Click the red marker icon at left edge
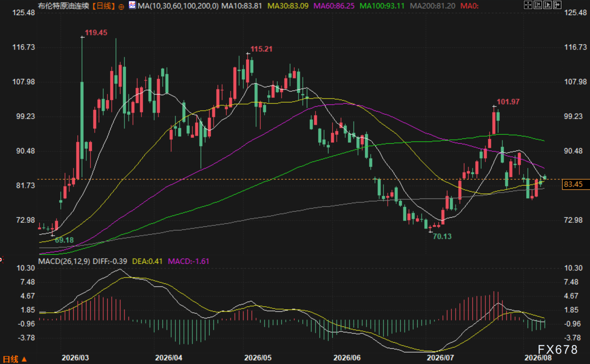This screenshot has width=590, height=364. (x=1, y=259)
